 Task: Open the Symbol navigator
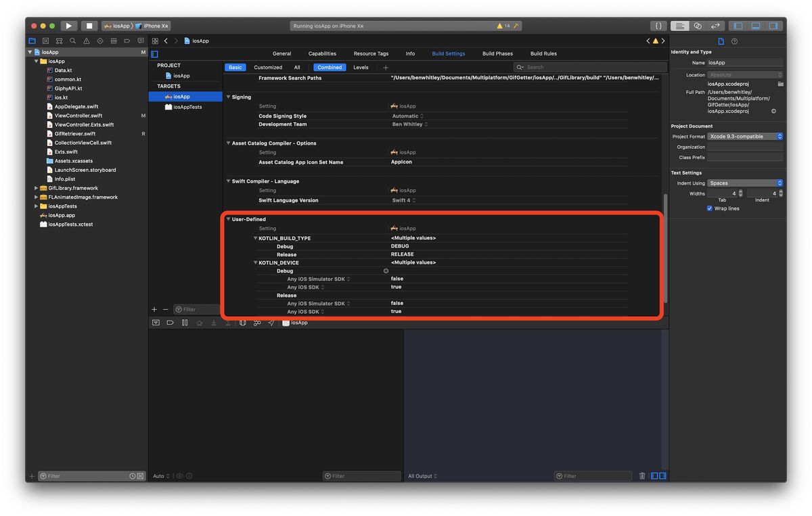point(59,41)
